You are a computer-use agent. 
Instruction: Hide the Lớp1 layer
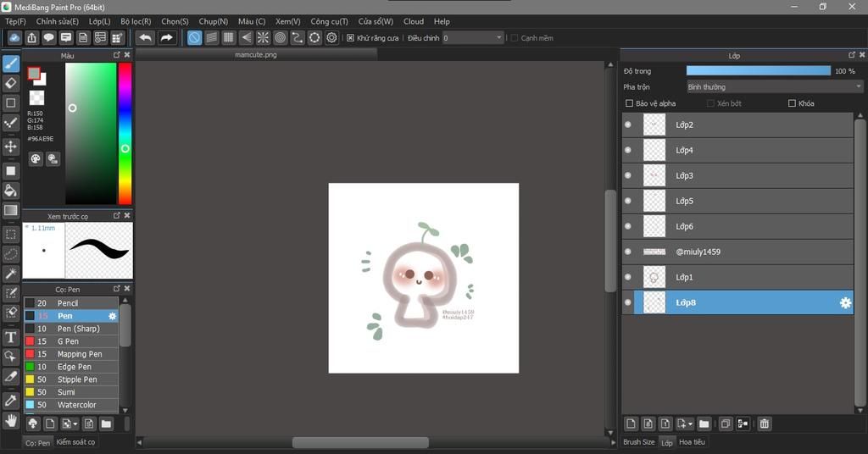pos(628,277)
